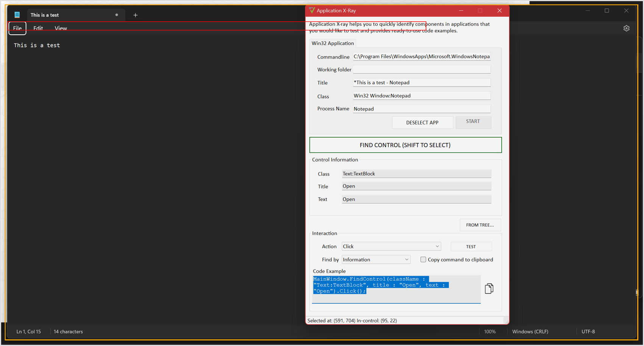Click the unsaved-changes dot on the tab

pyautogui.click(x=117, y=15)
